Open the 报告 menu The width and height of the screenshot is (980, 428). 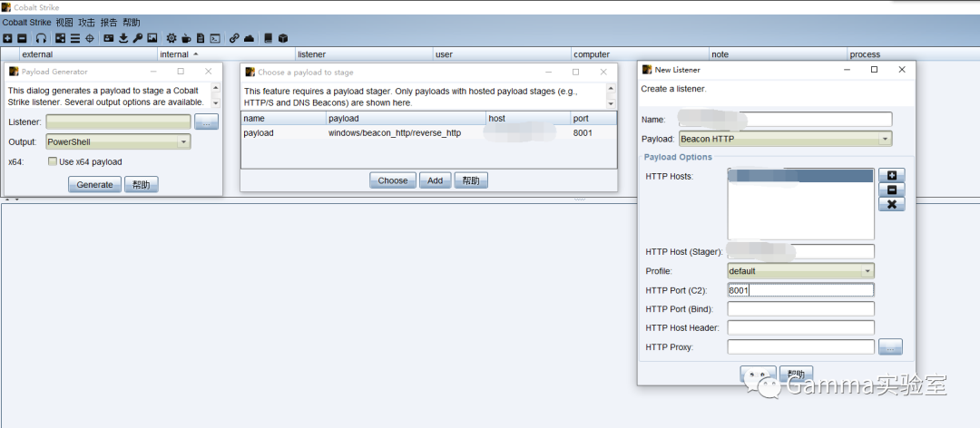109,23
